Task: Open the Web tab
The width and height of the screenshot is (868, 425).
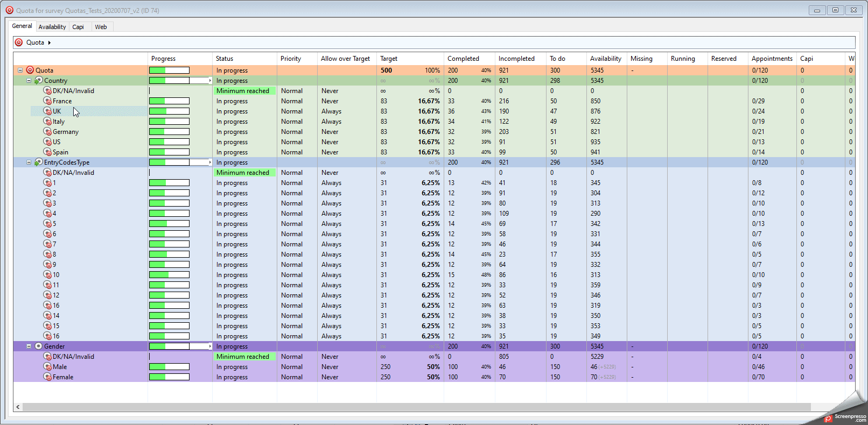Action: (x=101, y=27)
